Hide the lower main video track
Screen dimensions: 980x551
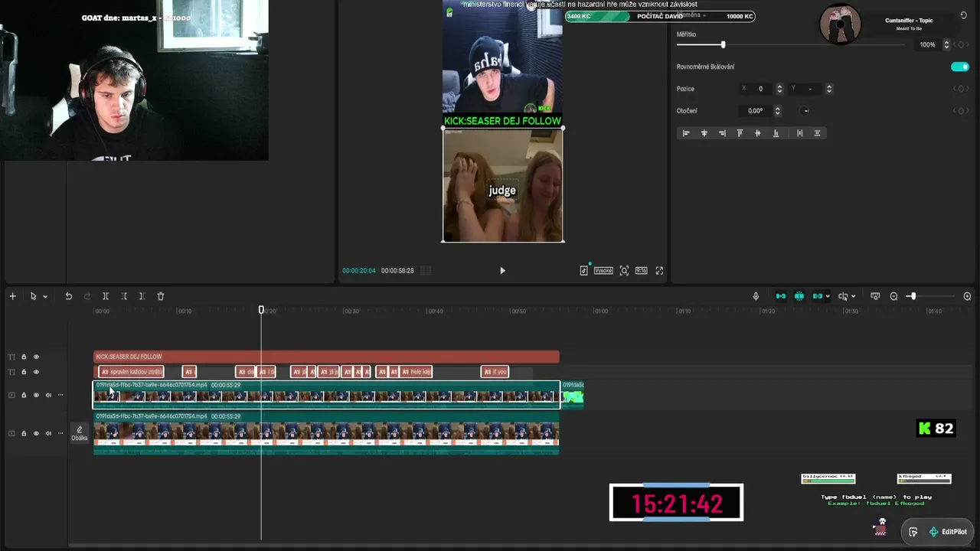36,433
